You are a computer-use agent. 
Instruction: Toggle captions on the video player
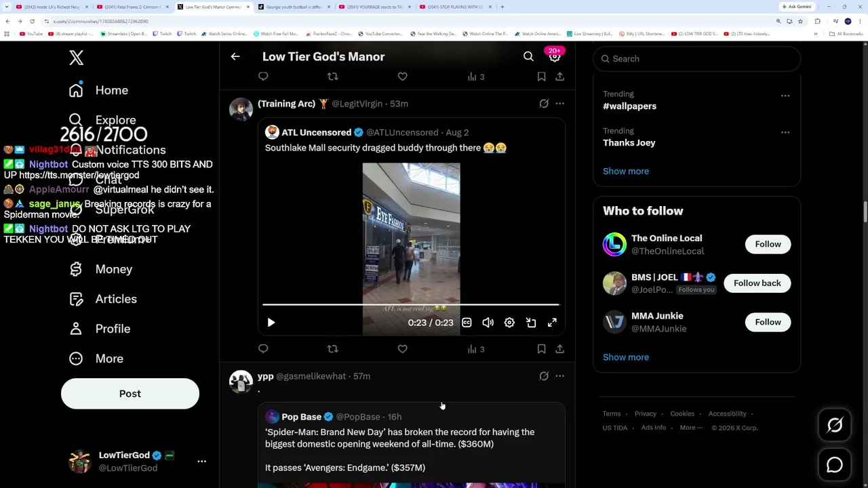pyautogui.click(x=467, y=323)
